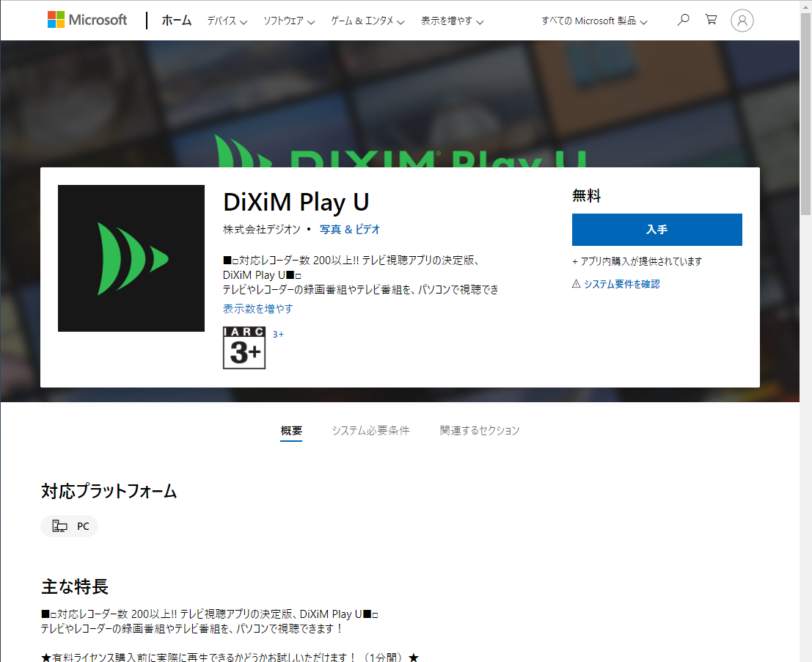812x662 pixels.
Task: Open the 写真 & ビデオ category link
Action: (350, 230)
